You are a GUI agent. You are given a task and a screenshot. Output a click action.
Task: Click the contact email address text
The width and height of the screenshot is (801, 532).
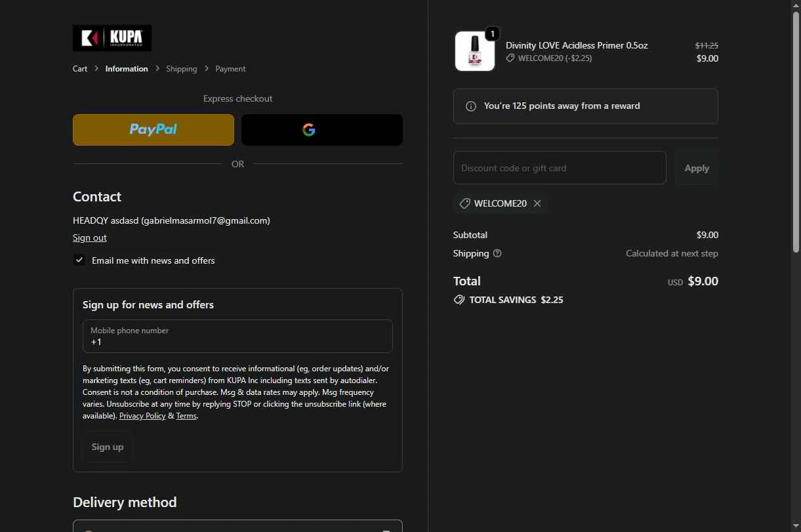click(x=206, y=220)
